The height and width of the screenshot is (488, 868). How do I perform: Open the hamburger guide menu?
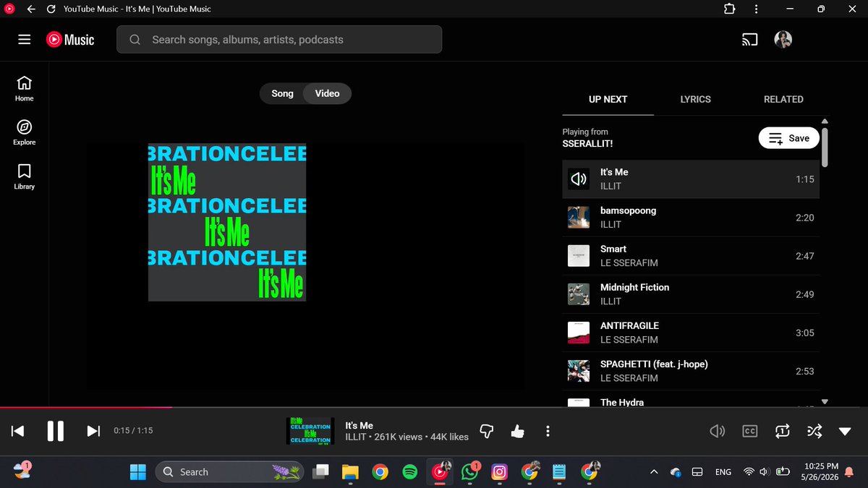(x=25, y=40)
